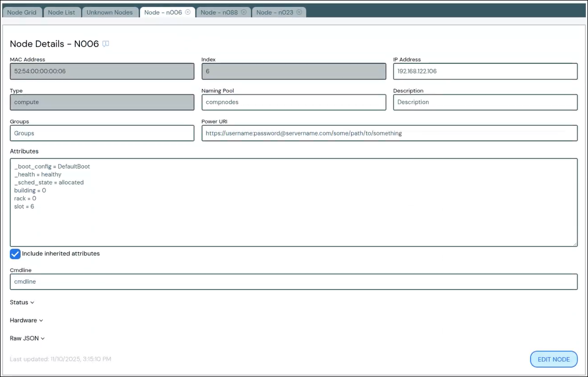Switch to Node - n023 tab
Image resolution: width=588 pixels, height=377 pixels.
[274, 12]
